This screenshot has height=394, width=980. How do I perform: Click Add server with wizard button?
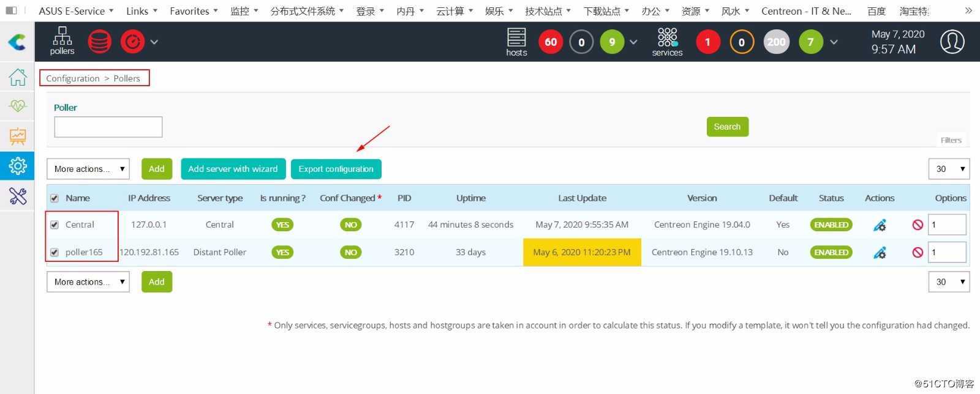233,169
